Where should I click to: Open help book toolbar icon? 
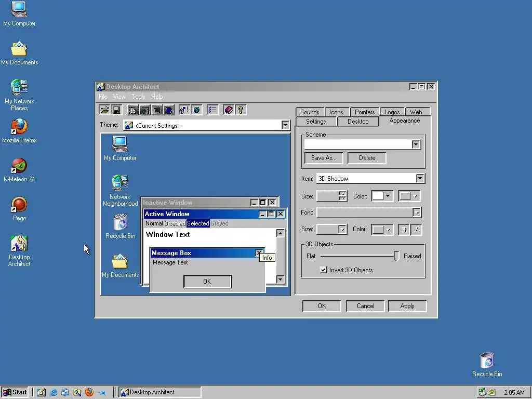click(x=229, y=110)
